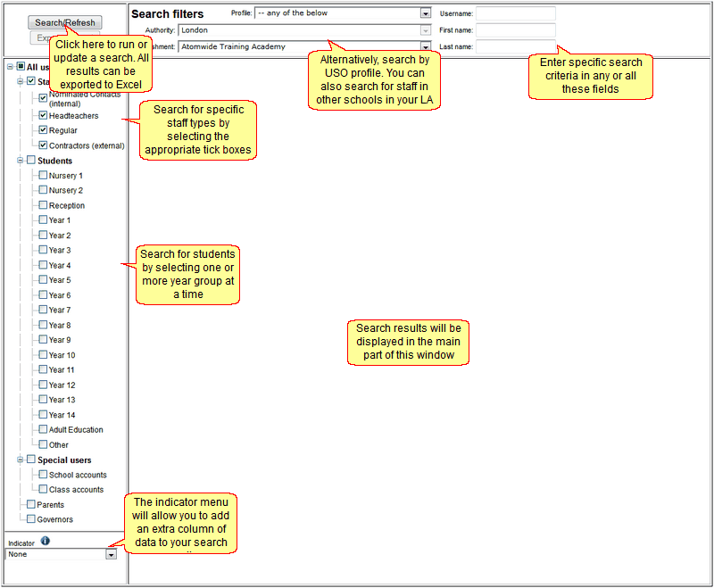Screen dimensions: 714x588
Task: Tick the Year 8 checkbox
Action: (43, 325)
